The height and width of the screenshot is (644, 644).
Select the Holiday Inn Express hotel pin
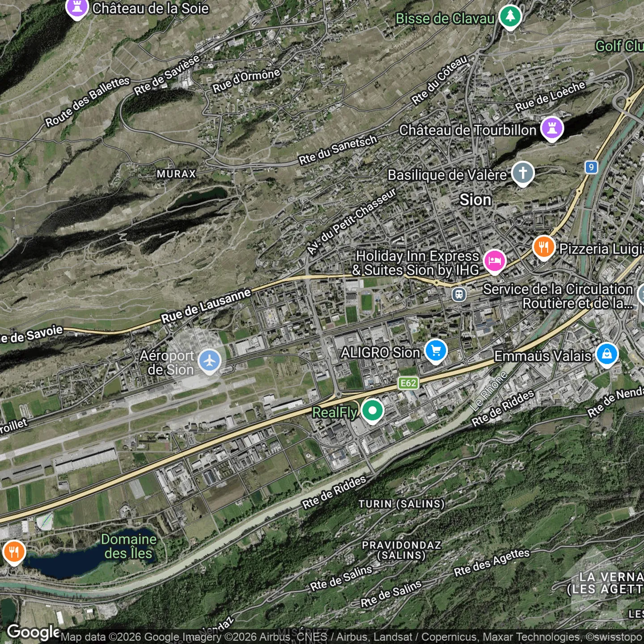[x=494, y=262]
